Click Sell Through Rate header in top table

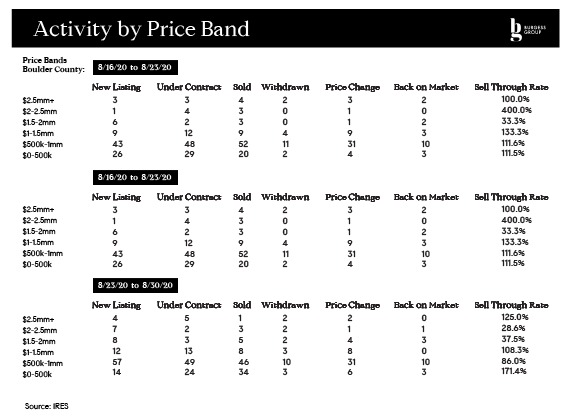pos(511,87)
